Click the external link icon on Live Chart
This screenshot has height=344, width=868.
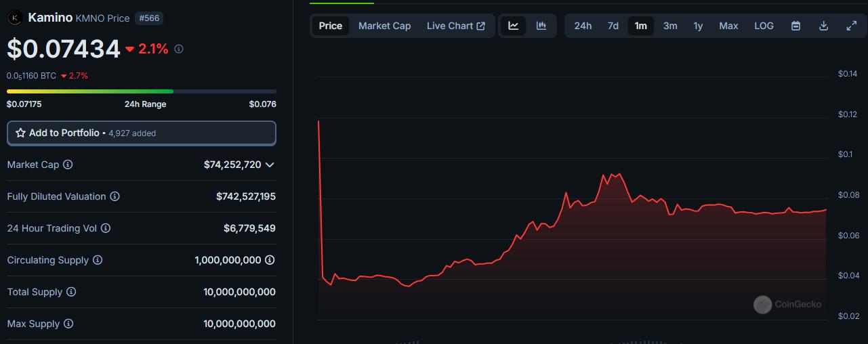point(481,26)
